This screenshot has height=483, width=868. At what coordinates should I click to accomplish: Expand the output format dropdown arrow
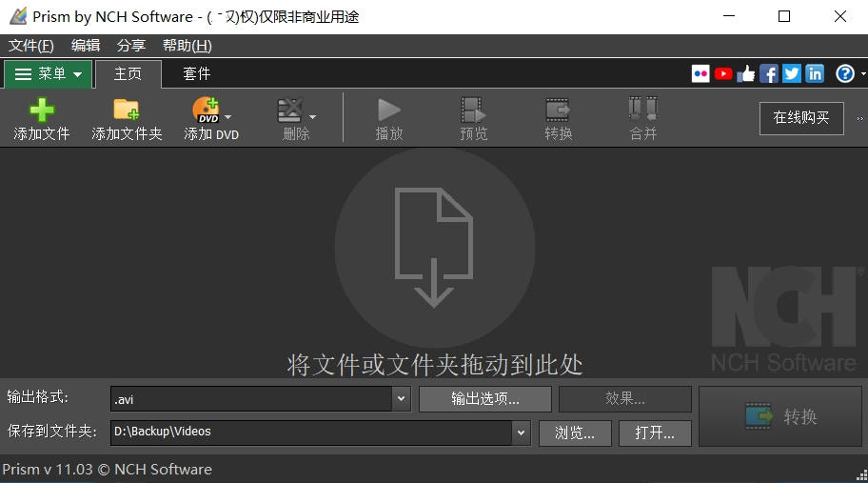[401, 399]
